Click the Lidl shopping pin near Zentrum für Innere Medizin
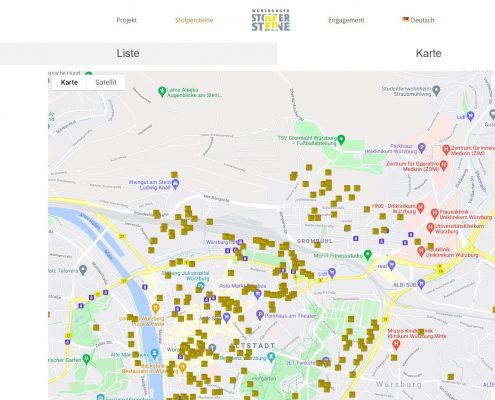The width and height of the screenshot is (495, 400). point(470,116)
